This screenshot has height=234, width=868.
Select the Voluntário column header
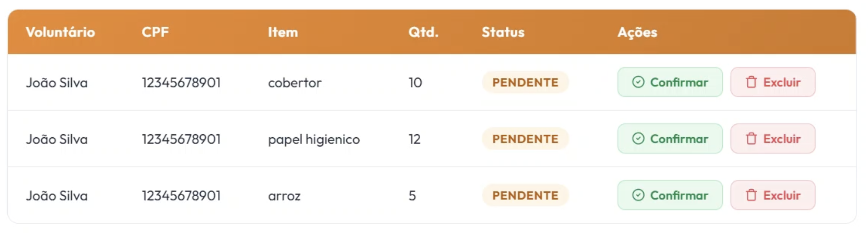pos(61,32)
